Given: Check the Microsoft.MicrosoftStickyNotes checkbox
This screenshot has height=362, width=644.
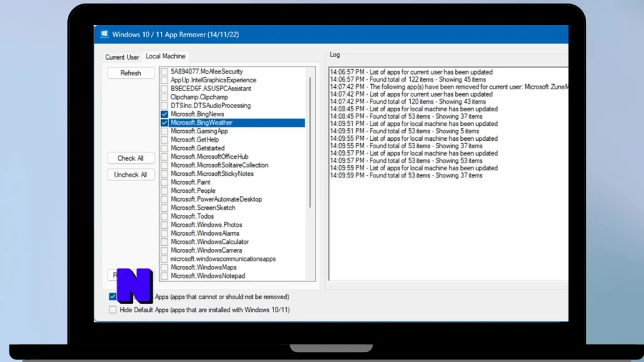Looking at the screenshot, I should coord(164,173).
